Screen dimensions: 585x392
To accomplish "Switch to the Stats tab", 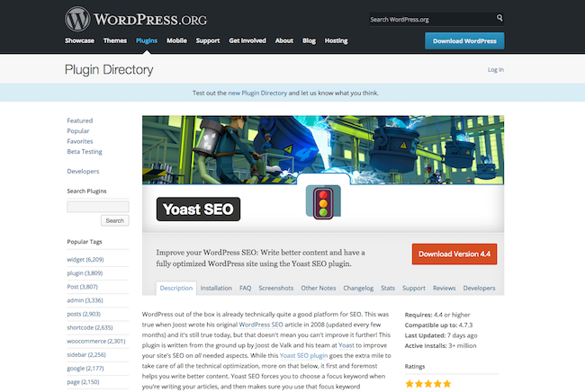I will [388, 288].
